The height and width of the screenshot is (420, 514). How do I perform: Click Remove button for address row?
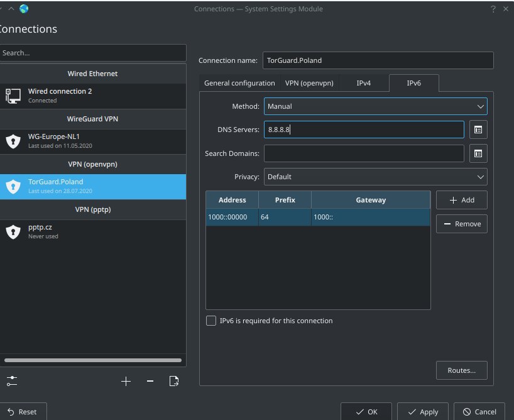pos(462,224)
